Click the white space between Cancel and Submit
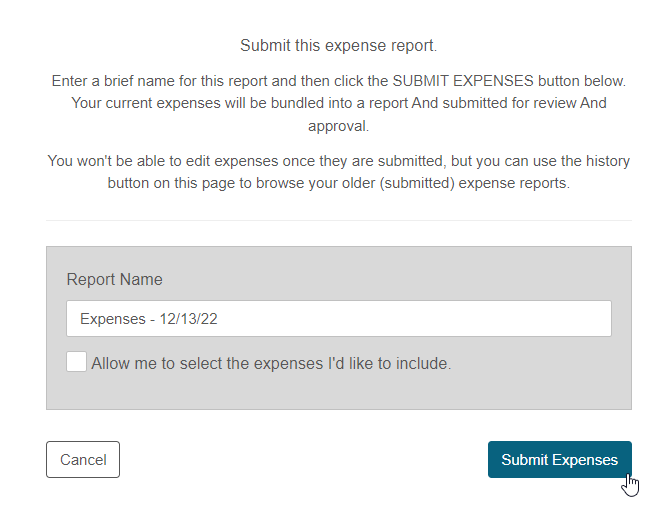Viewport: 671px width, 516px height. click(x=300, y=460)
